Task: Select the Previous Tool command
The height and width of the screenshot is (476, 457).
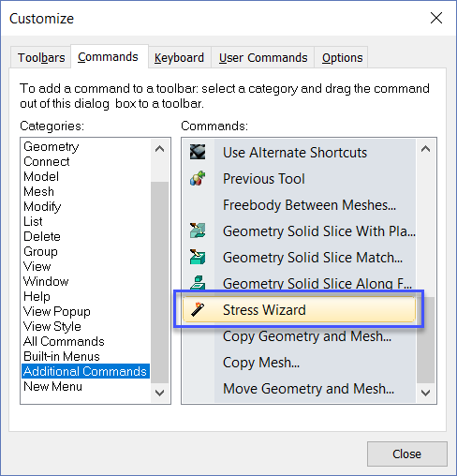Action: pos(299,179)
